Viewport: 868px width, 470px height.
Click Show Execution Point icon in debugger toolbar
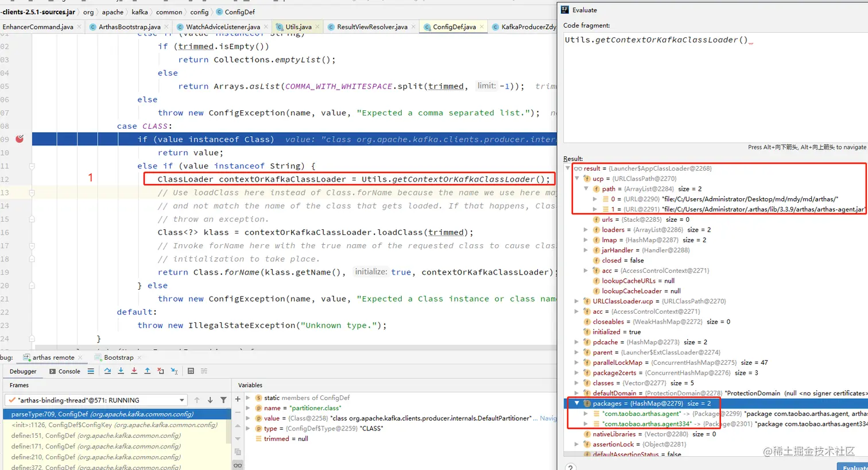pyautogui.click(x=91, y=371)
